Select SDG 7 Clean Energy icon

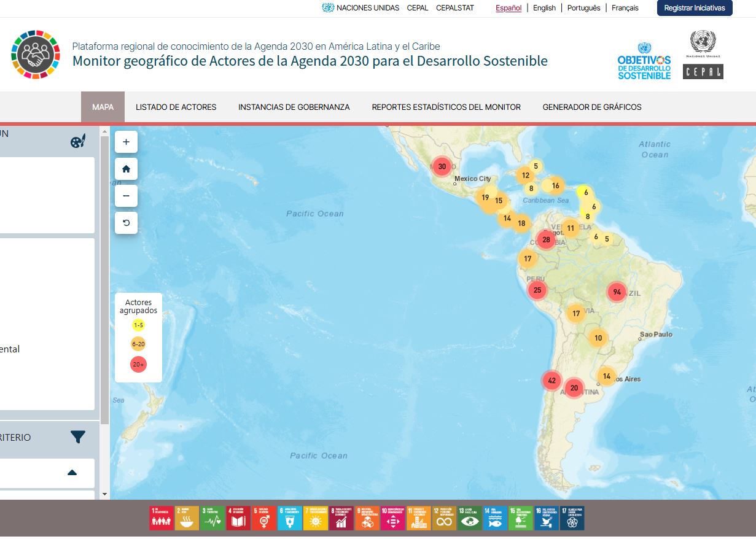(x=316, y=518)
